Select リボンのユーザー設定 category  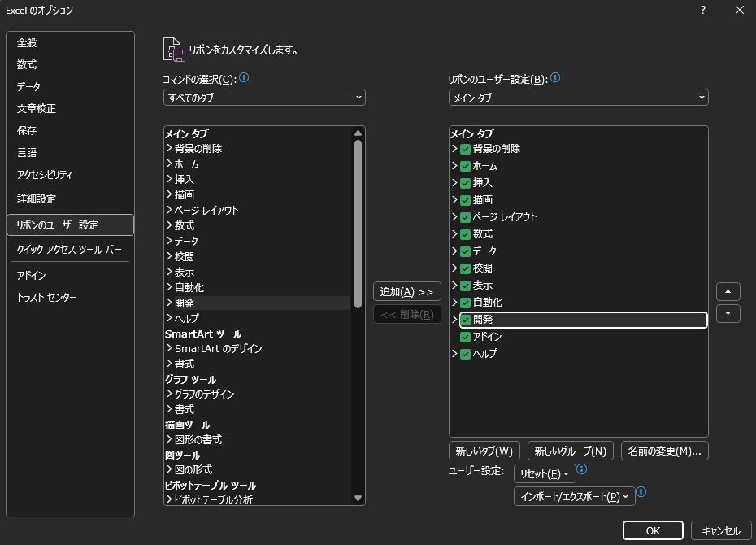click(71, 225)
